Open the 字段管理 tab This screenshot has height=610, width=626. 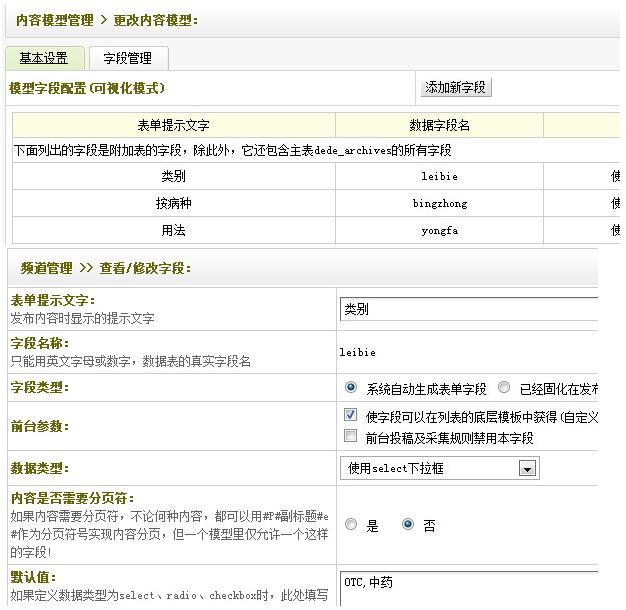pyautogui.click(x=127, y=58)
